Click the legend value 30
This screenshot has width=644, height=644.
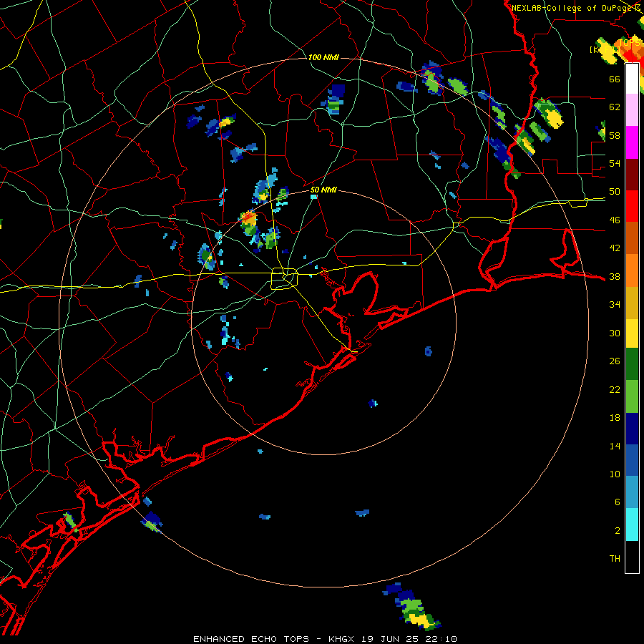(615, 333)
